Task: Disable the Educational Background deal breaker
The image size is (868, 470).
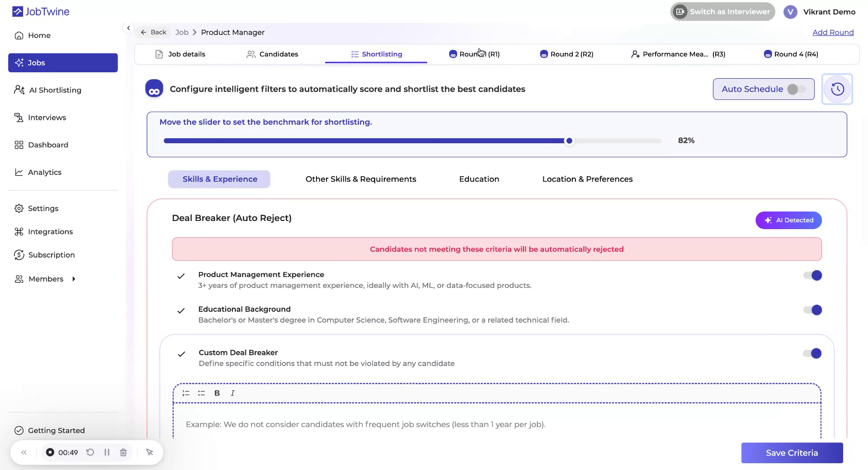Action: click(812, 310)
